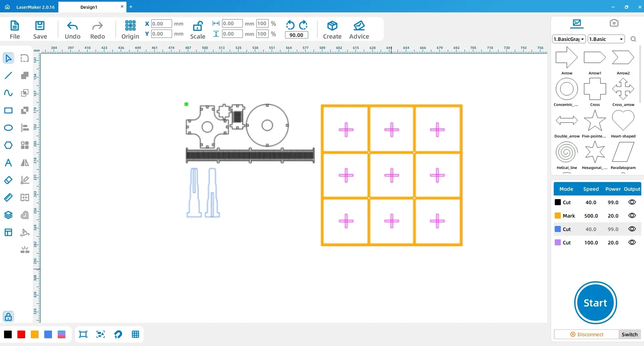This screenshot has height=346, width=644.
Task: Insert the Concentric circle graphic
Action: (x=567, y=92)
